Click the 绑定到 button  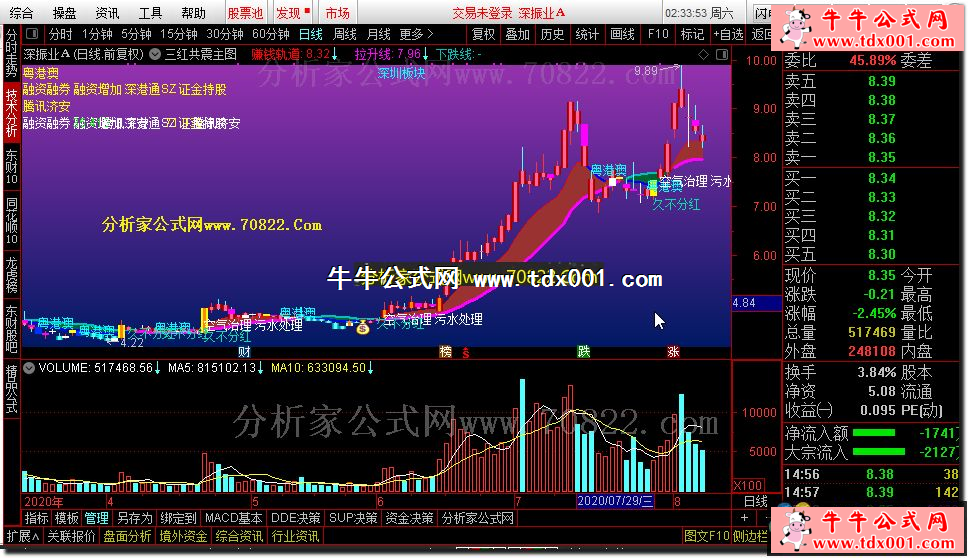179,518
